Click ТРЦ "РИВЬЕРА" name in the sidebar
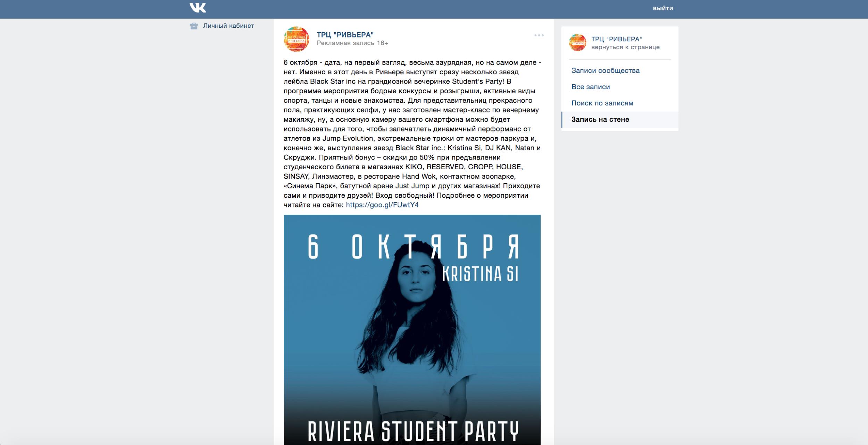Viewport: 868px width, 445px height. click(x=617, y=39)
